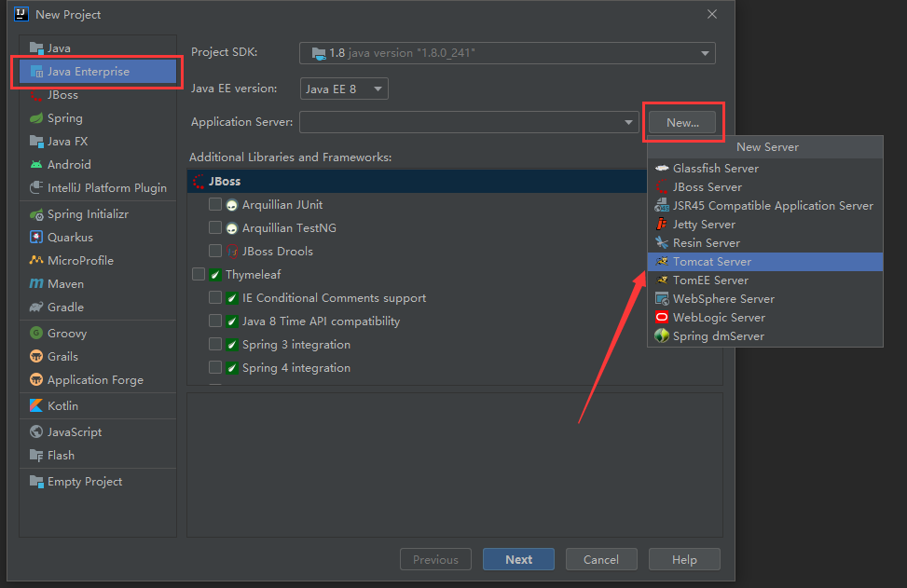907x588 pixels.
Task: Click the IntelliJ Platform Plugin icon
Action: [36, 188]
